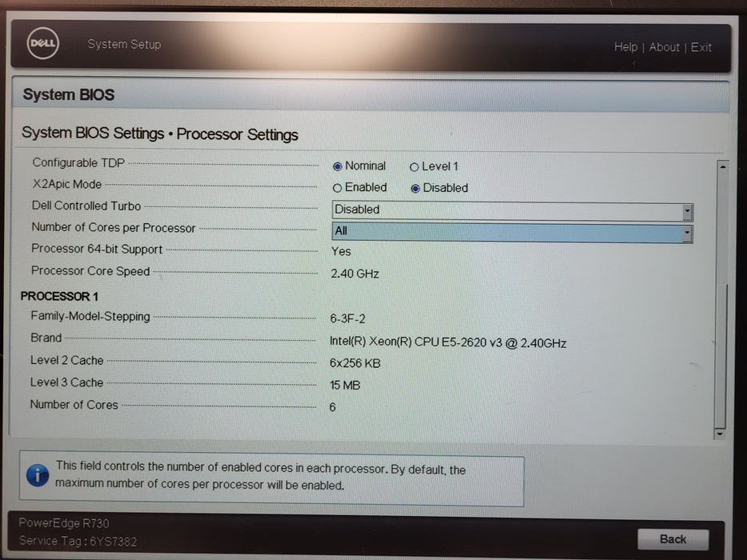Click the Yes value for 64-bit Support
This screenshot has height=560, width=747.
pyautogui.click(x=341, y=251)
